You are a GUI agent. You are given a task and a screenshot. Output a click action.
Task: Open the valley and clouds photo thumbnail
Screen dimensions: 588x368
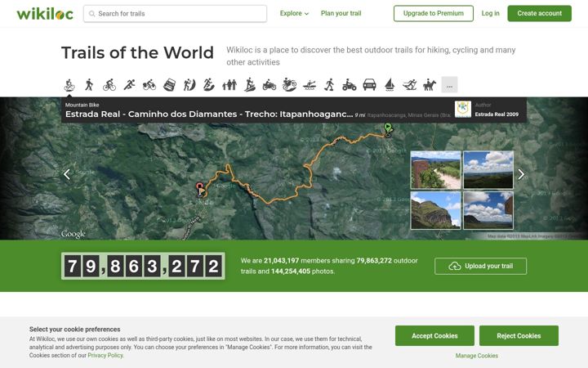point(488,170)
